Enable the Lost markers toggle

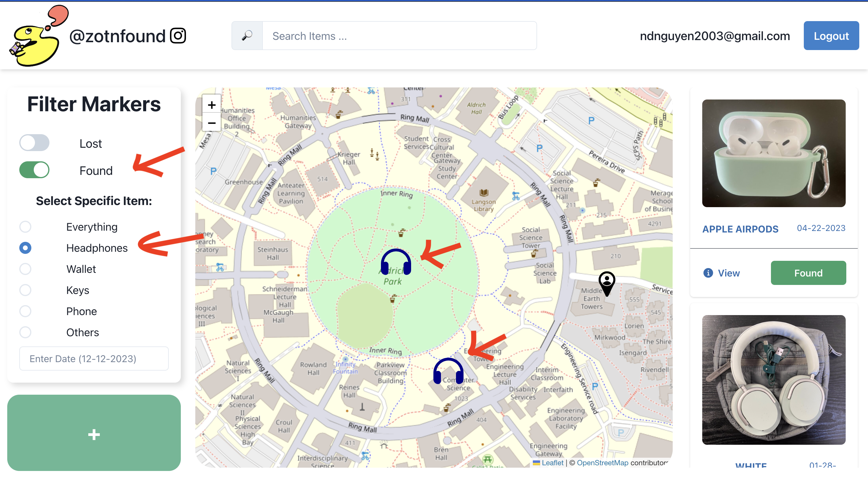(34, 143)
